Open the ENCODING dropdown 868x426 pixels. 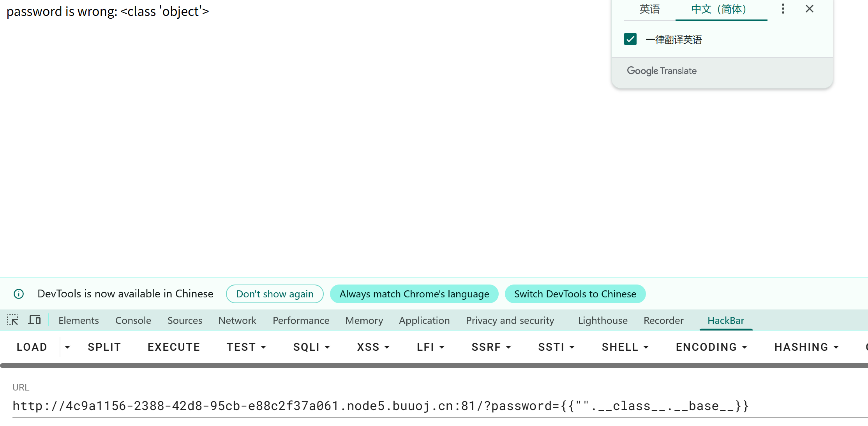pyautogui.click(x=711, y=347)
